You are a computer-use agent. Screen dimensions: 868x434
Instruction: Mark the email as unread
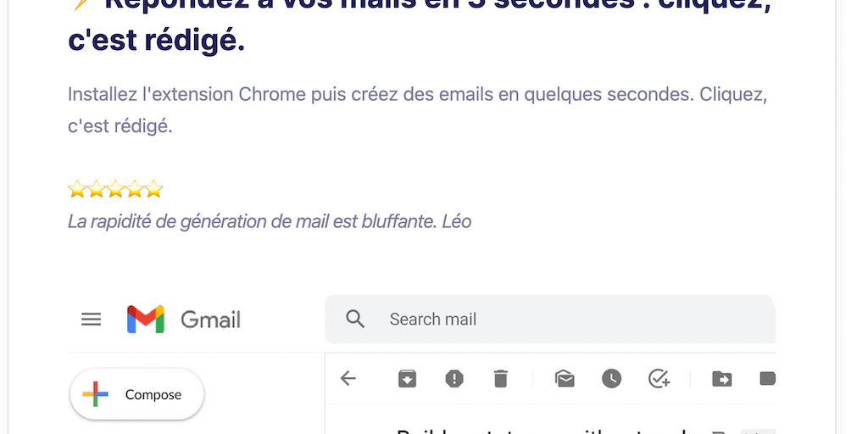(x=565, y=379)
